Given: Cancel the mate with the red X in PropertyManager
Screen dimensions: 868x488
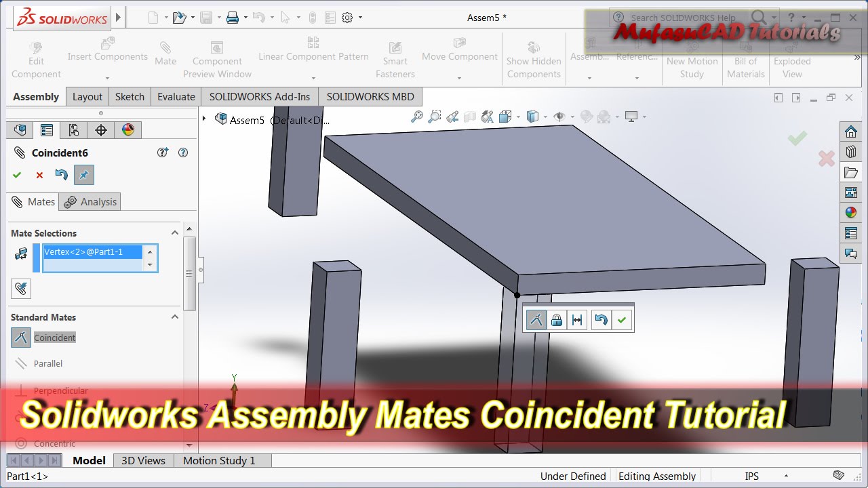Looking at the screenshot, I should click(x=39, y=175).
